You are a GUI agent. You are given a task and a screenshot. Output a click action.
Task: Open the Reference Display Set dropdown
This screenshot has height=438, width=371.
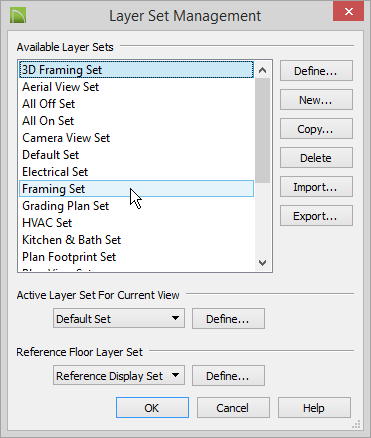tap(119, 376)
